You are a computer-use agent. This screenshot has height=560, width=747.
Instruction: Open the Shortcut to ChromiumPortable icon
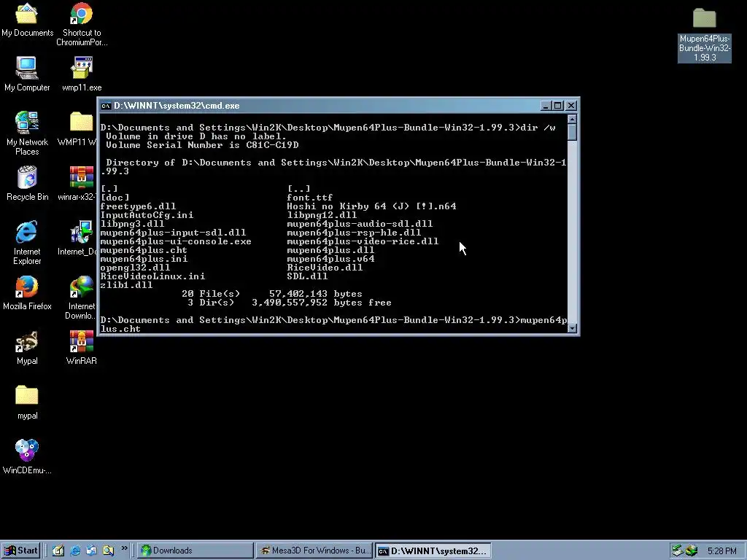pyautogui.click(x=82, y=24)
